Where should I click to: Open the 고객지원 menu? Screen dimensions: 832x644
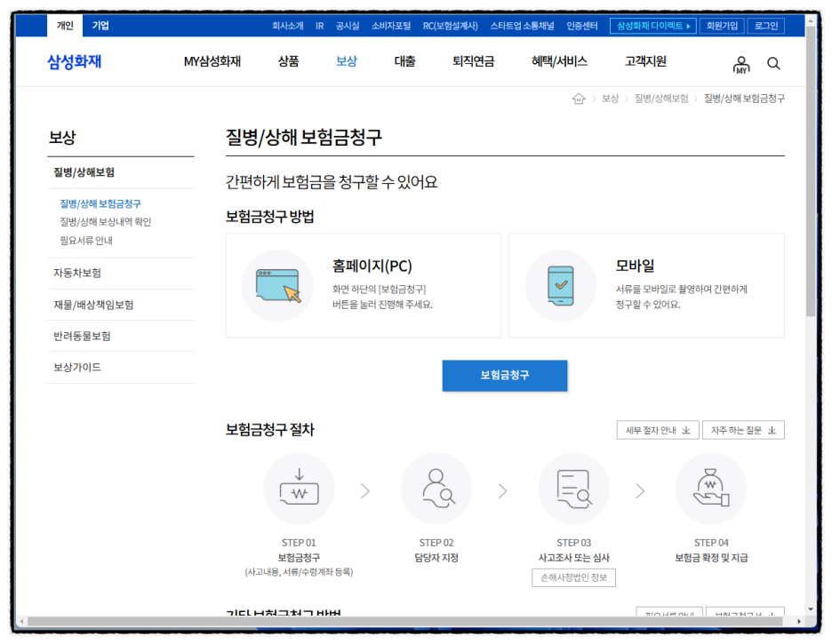(645, 61)
